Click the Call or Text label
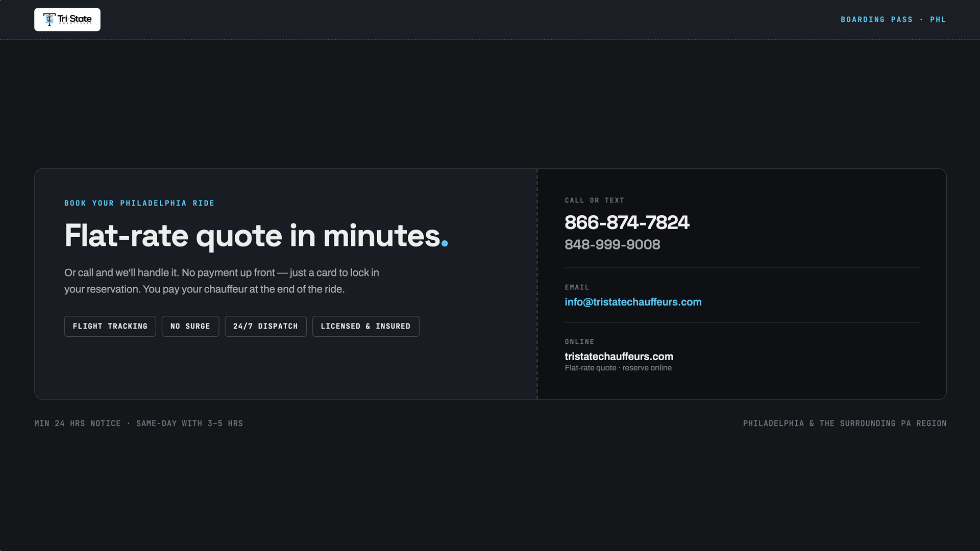 594,201
